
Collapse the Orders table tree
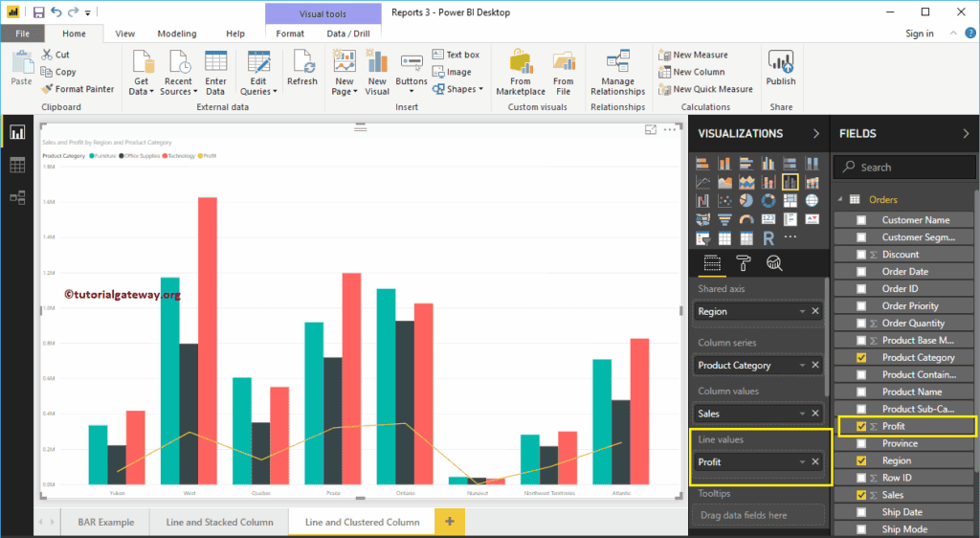(x=840, y=199)
